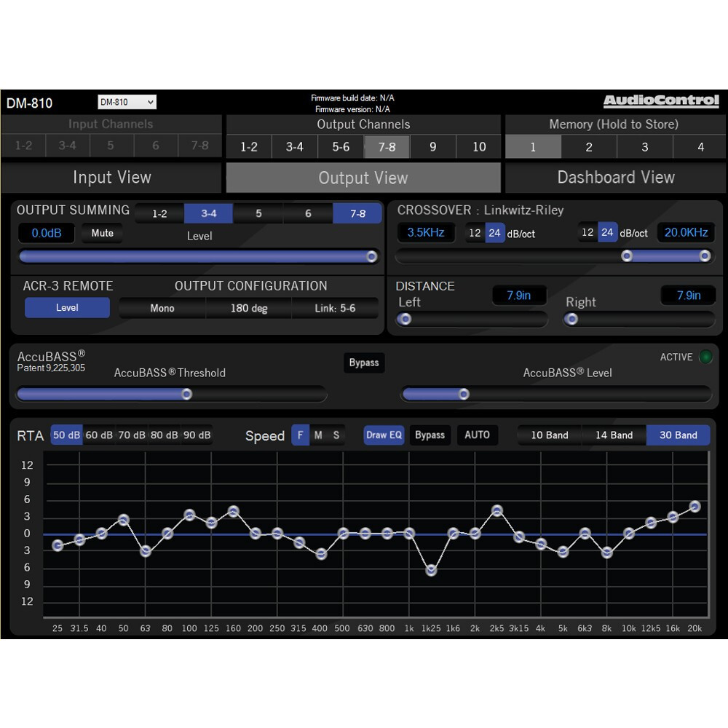Select Output Channels 7-8

(x=387, y=147)
